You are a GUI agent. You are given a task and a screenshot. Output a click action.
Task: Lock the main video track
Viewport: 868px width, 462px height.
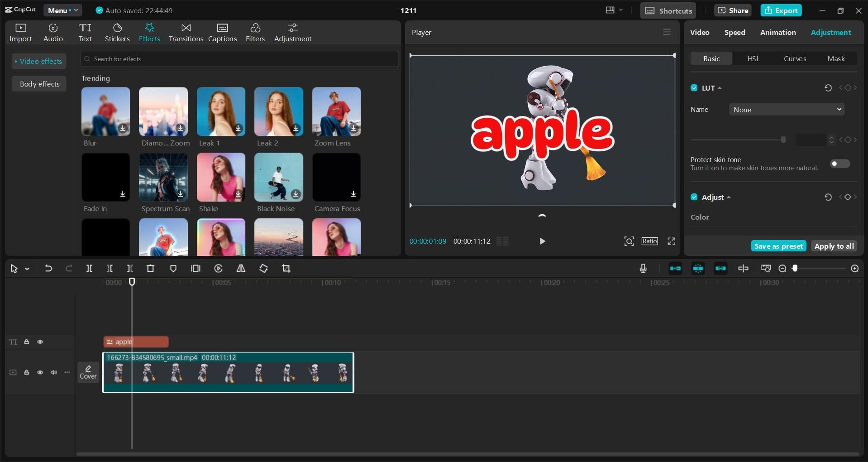click(x=27, y=372)
